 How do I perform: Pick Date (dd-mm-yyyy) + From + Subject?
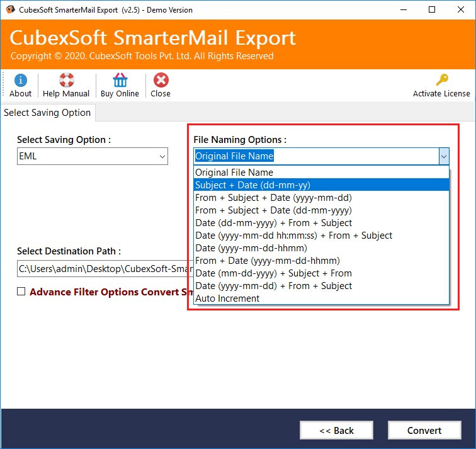321,223
